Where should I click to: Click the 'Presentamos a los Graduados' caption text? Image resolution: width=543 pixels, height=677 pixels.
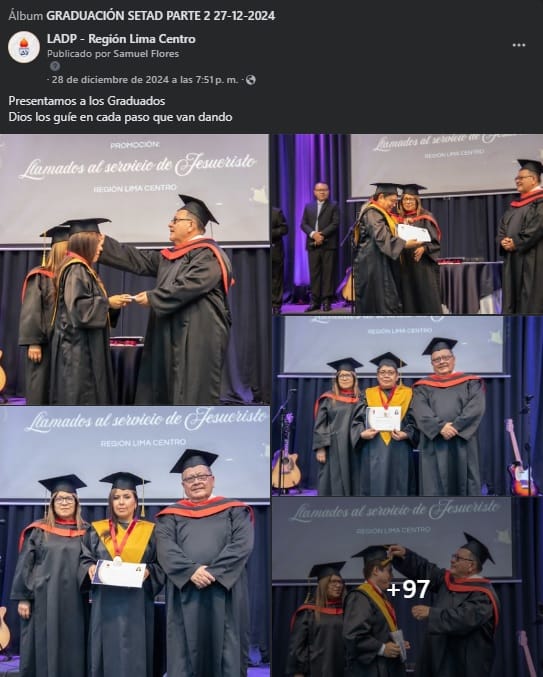[87, 101]
